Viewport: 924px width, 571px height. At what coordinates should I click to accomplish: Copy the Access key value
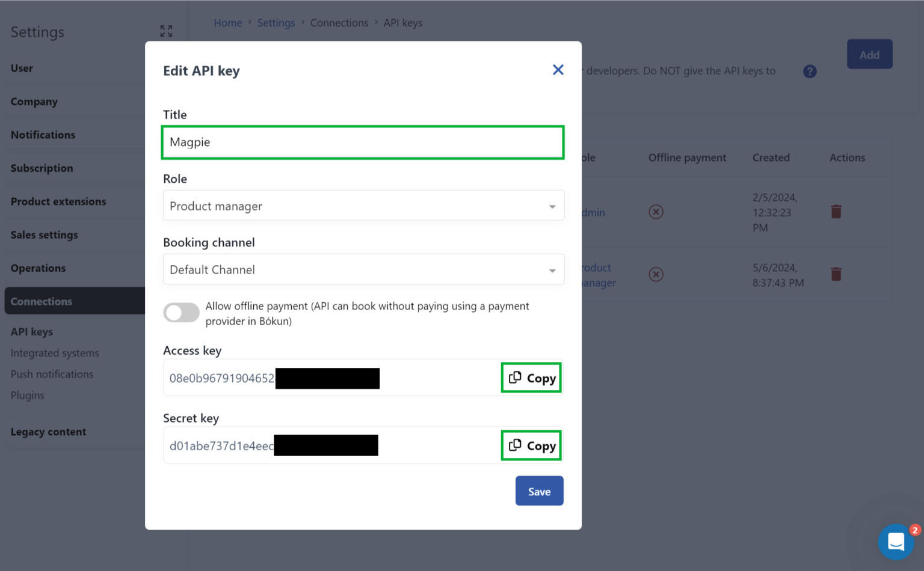[x=531, y=378]
